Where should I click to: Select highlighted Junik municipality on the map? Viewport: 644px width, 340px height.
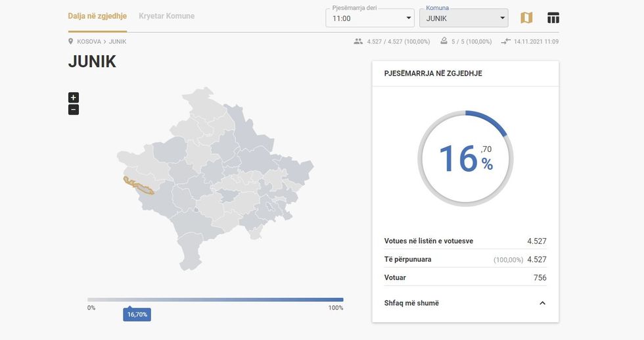point(139,187)
